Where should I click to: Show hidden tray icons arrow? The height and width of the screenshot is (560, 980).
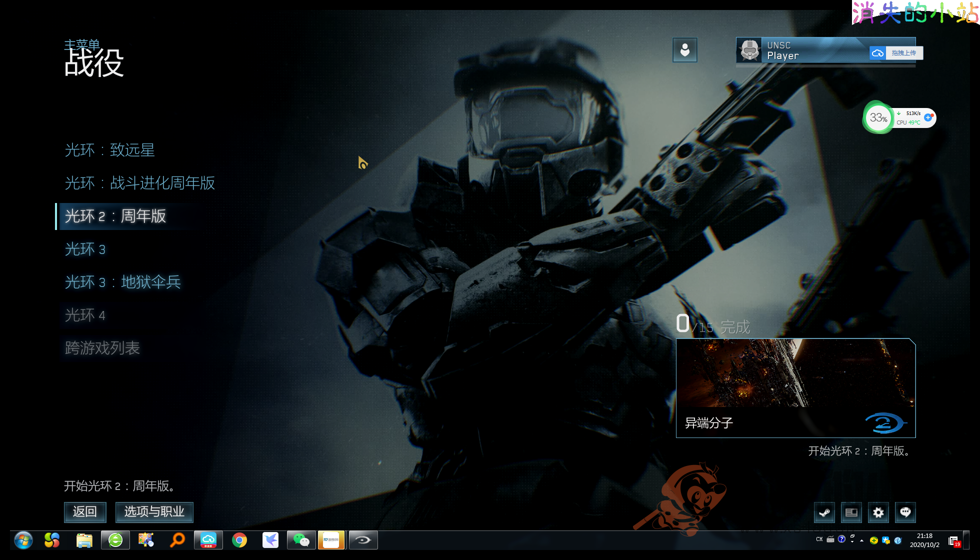(861, 540)
